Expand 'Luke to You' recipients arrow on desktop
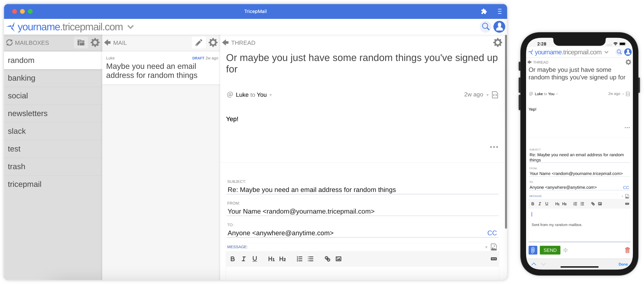This screenshot has width=644, height=284. point(271,95)
